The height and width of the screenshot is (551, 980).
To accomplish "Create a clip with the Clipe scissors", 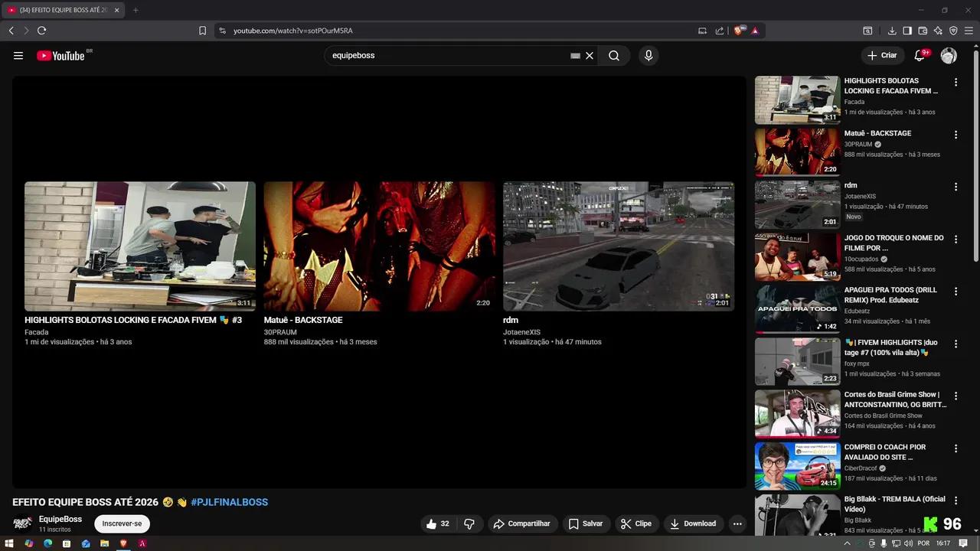I will tap(635, 524).
